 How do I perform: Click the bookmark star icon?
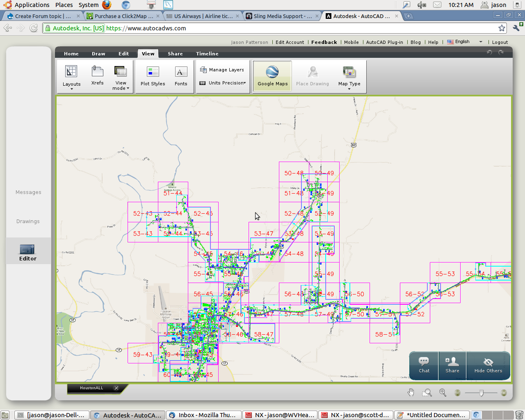click(x=502, y=28)
